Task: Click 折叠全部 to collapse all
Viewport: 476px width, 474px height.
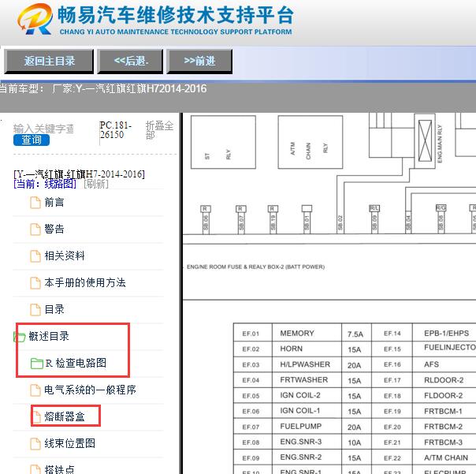Action: pyautogui.click(x=160, y=130)
